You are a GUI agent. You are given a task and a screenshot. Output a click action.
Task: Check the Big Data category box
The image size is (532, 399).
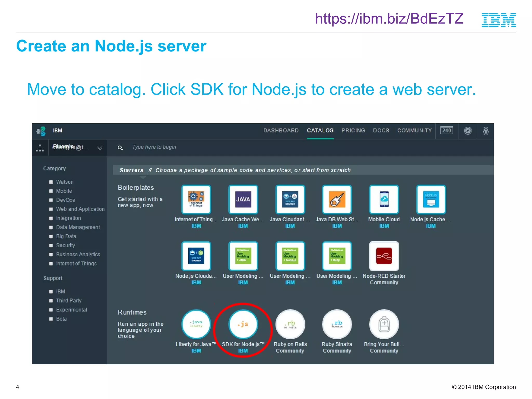click(x=51, y=237)
